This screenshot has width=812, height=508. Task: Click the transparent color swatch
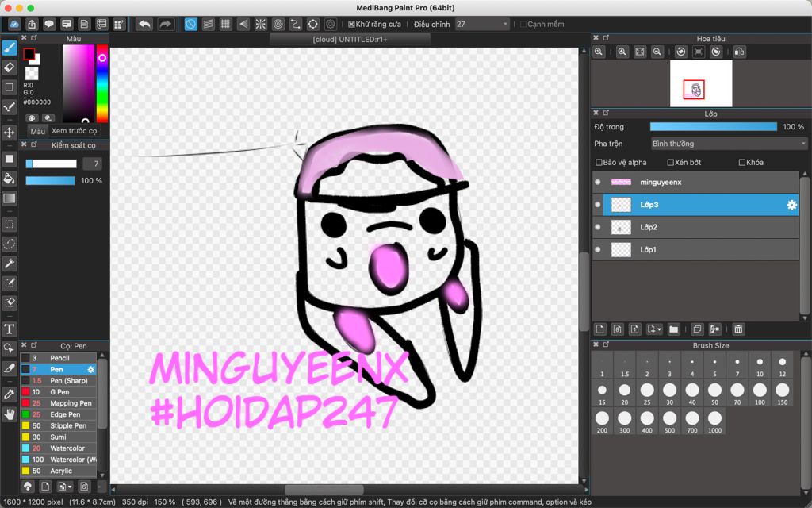[32, 74]
